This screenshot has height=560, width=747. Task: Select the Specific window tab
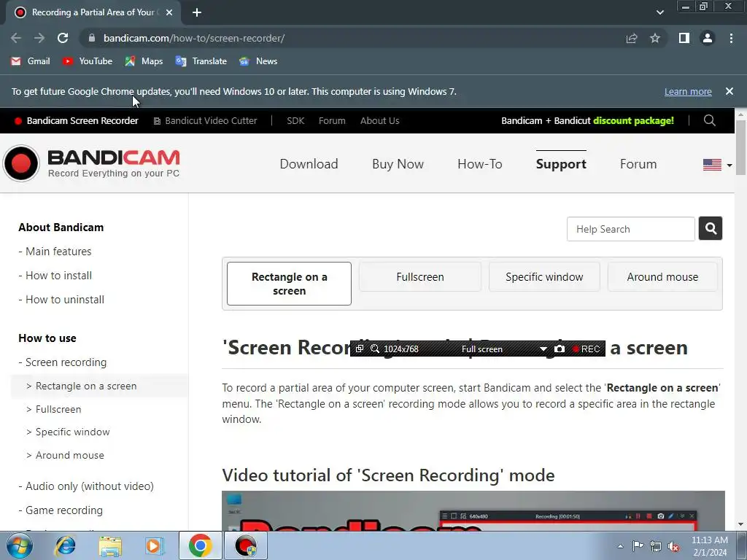point(544,276)
